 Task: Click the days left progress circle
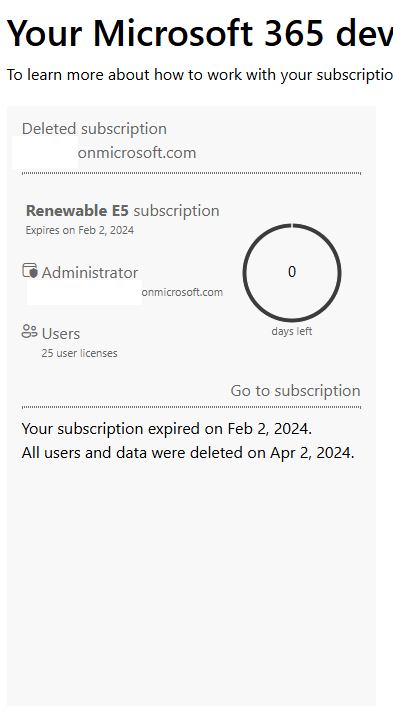[292, 272]
